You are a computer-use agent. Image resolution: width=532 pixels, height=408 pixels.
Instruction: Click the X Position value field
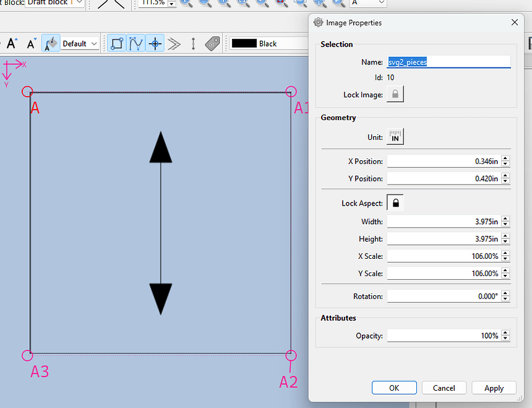coord(444,161)
